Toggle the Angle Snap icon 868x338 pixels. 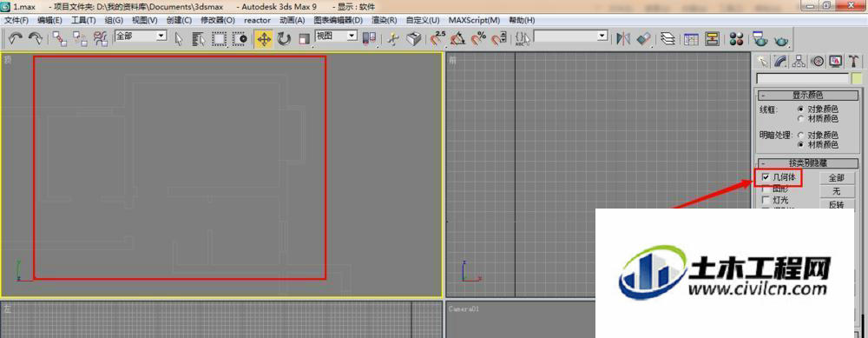[457, 39]
